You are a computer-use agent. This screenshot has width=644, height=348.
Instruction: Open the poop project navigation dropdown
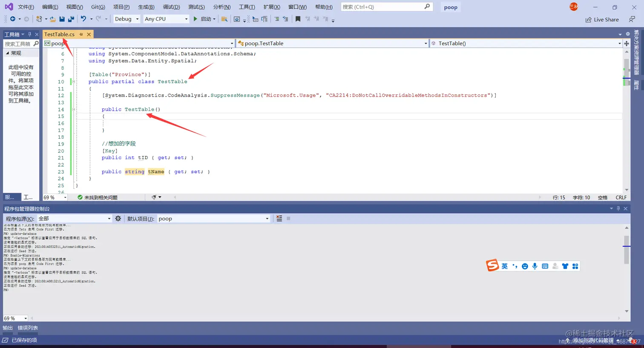click(x=139, y=43)
